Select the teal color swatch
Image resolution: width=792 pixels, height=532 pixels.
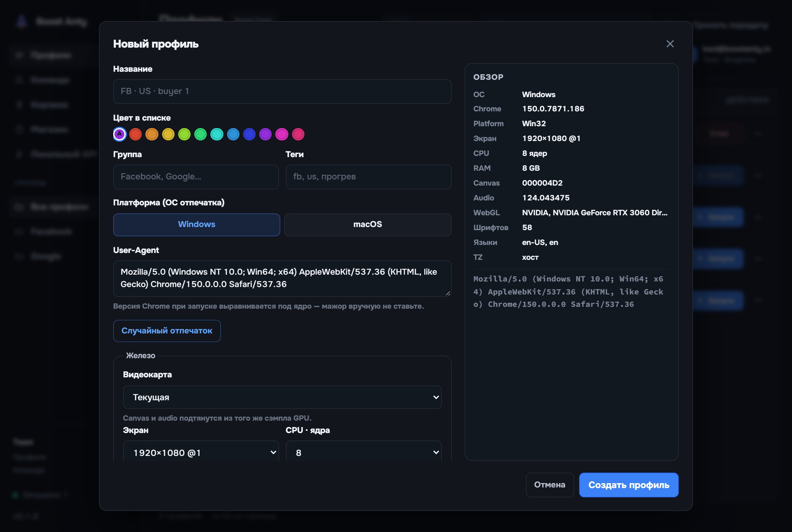click(x=217, y=134)
